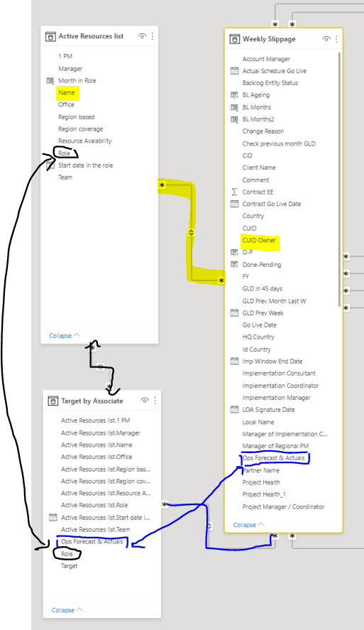Select the Implementation Consultant field

point(279,374)
